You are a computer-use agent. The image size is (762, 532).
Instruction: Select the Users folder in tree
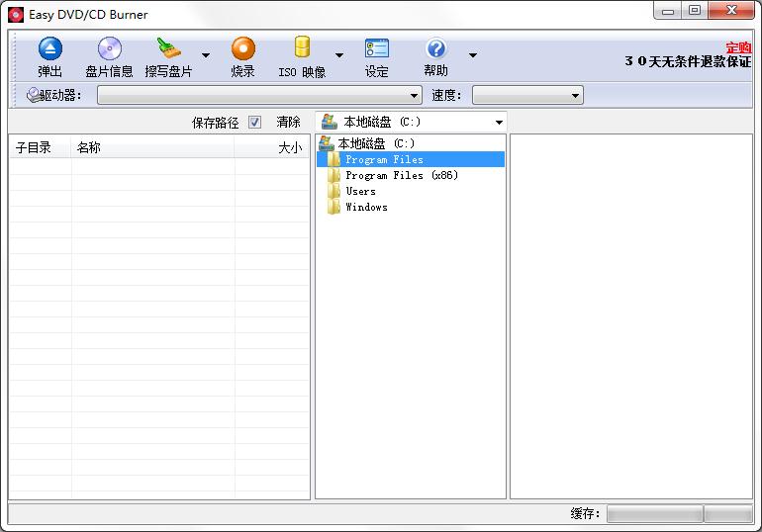coord(360,192)
